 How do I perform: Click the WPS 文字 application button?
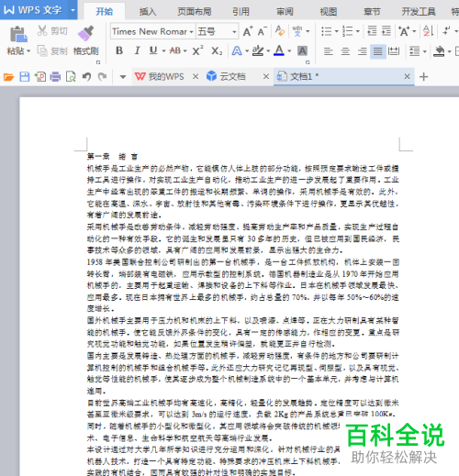(x=33, y=10)
